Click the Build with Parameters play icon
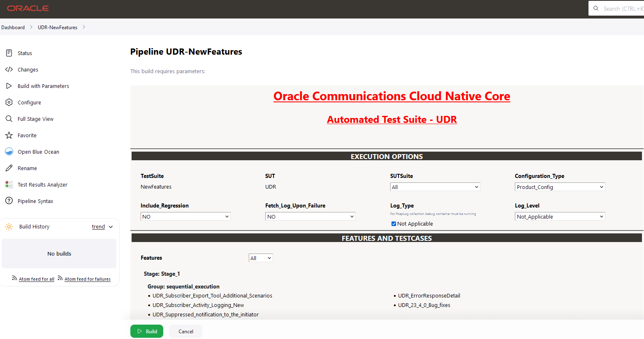 (9, 86)
